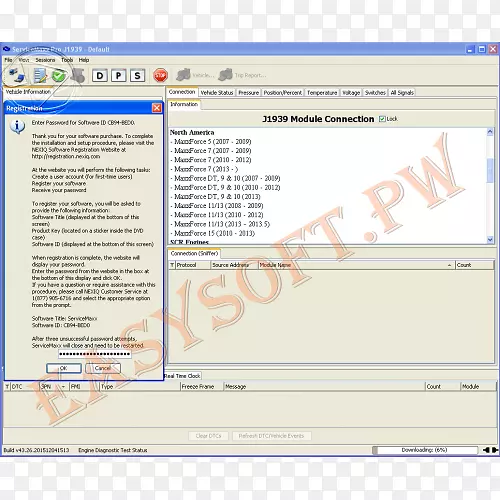Click the red STOP icon
The height and width of the screenshot is (500, 500).
[160, 75]
